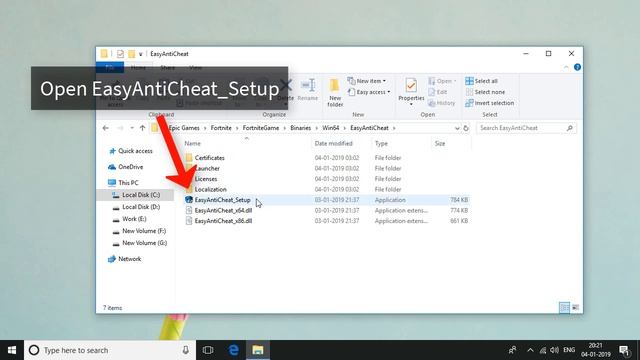Expand the address bar history dropdown

[x=457, y=128]
